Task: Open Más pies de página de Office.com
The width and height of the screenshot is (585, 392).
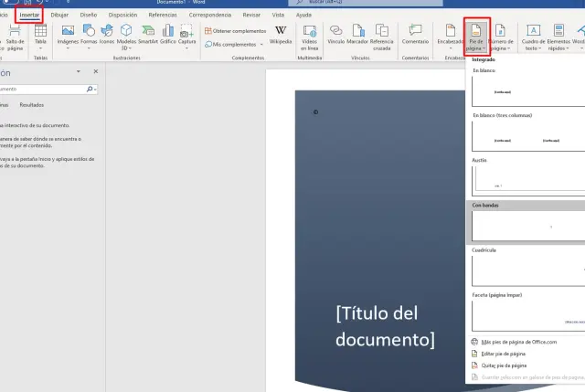Action: 518,342
